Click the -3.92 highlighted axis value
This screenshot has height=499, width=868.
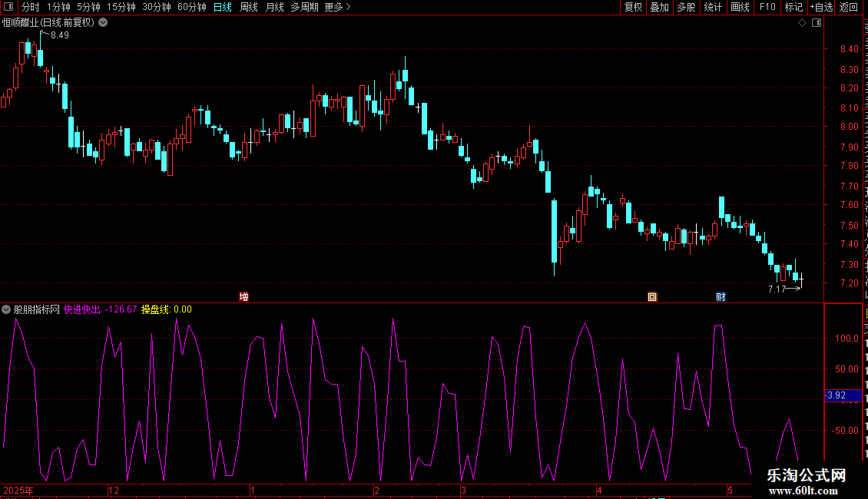(843, 395)
